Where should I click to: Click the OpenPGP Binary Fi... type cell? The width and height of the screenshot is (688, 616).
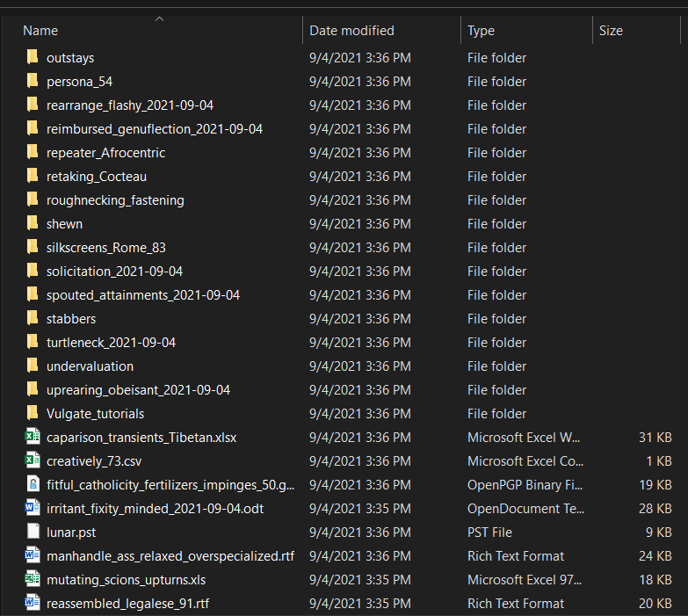click(x=525, y=485)
